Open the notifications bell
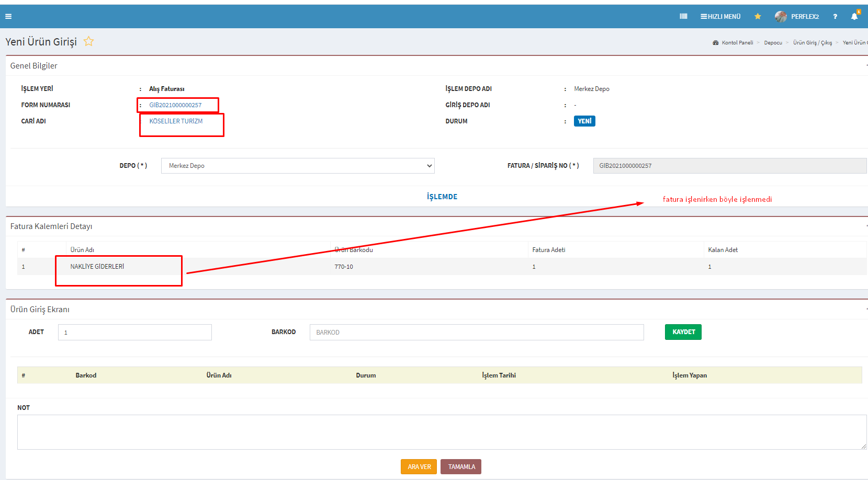Viewport: 868px width, 480px height. tap(854, 17)
